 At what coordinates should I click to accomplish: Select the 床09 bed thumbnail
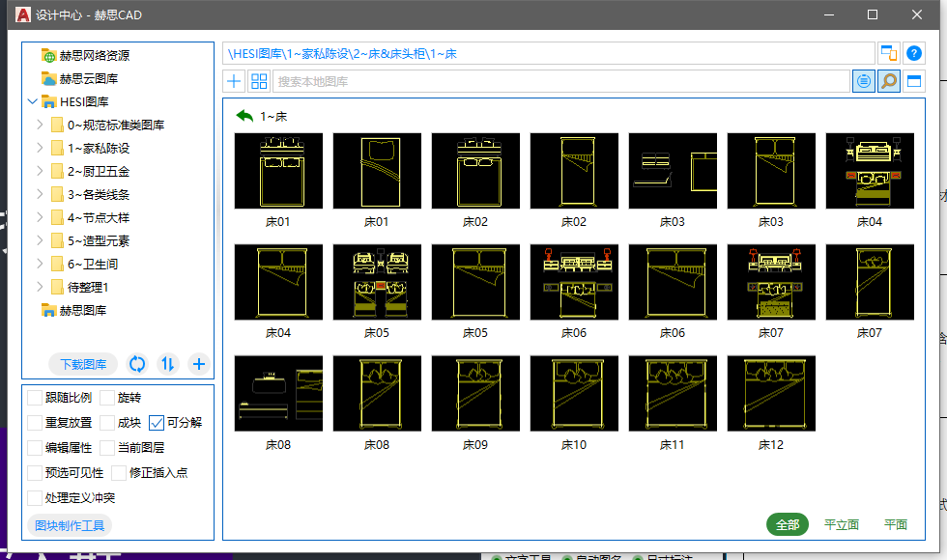pyautogui.click(x=475, y=394)
